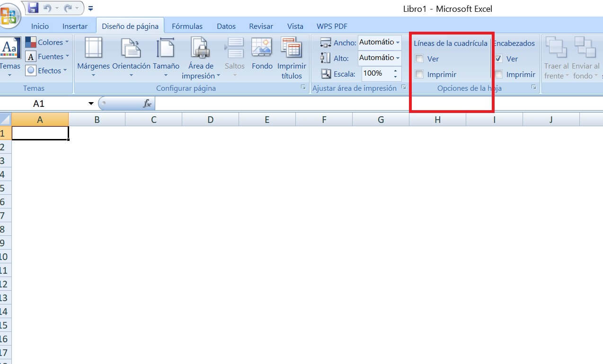Enable Imprimir under Líneas de la cuadrícula
The height and width of the screenshot is (364, 603).
pos(419,74)
